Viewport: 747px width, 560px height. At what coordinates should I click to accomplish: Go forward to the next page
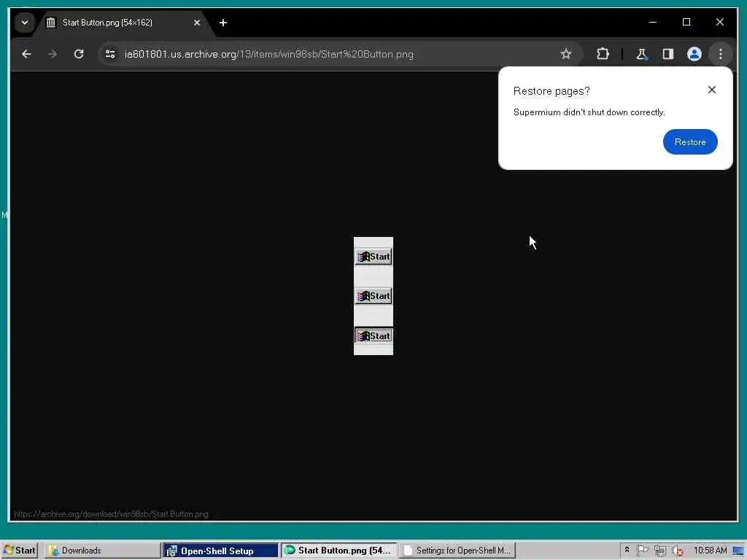(x=53, y=54)
